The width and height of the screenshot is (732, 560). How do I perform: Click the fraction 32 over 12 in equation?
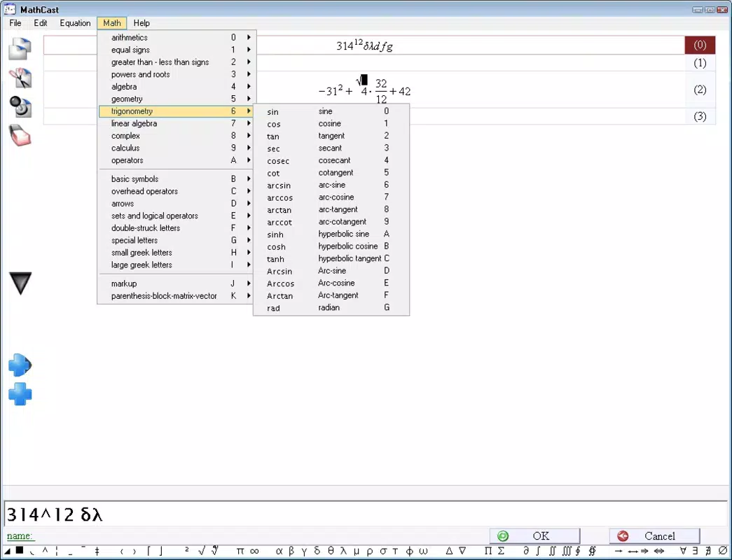click(x=381, y=91)
